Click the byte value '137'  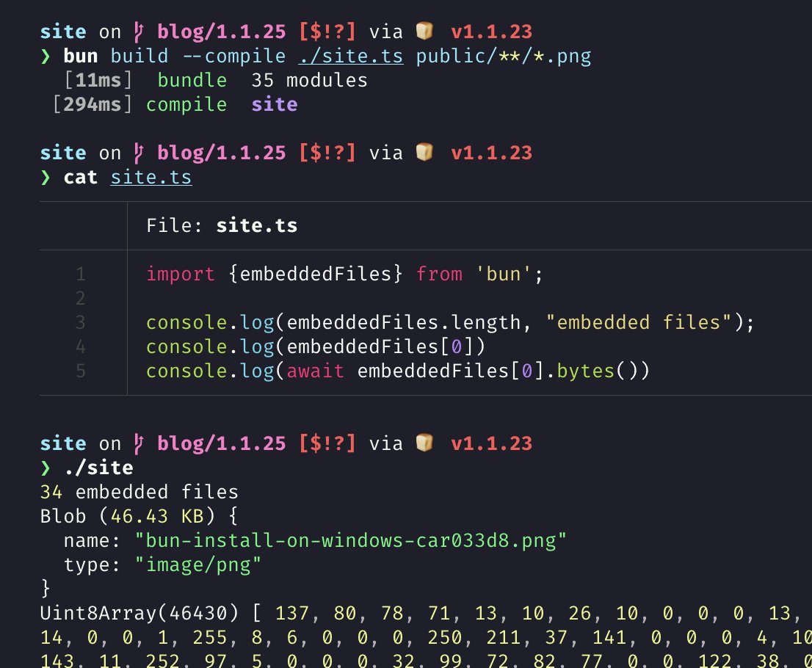click(292, 613)
